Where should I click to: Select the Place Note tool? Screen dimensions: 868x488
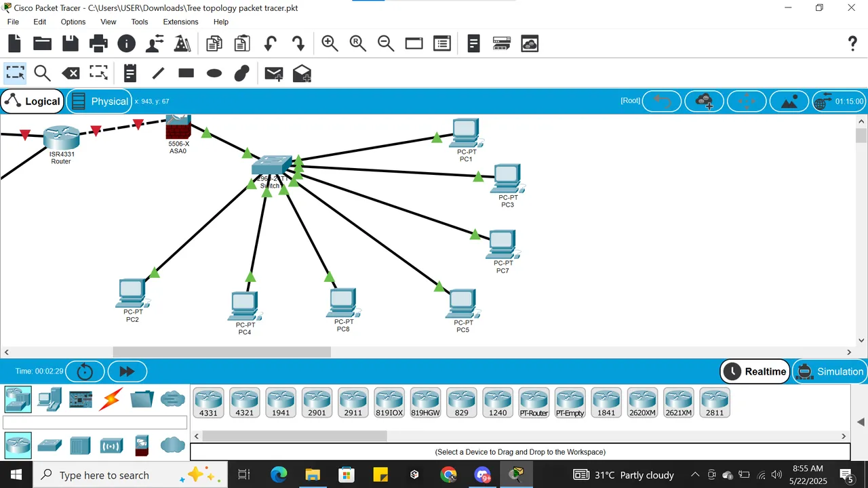click(130, 73)
